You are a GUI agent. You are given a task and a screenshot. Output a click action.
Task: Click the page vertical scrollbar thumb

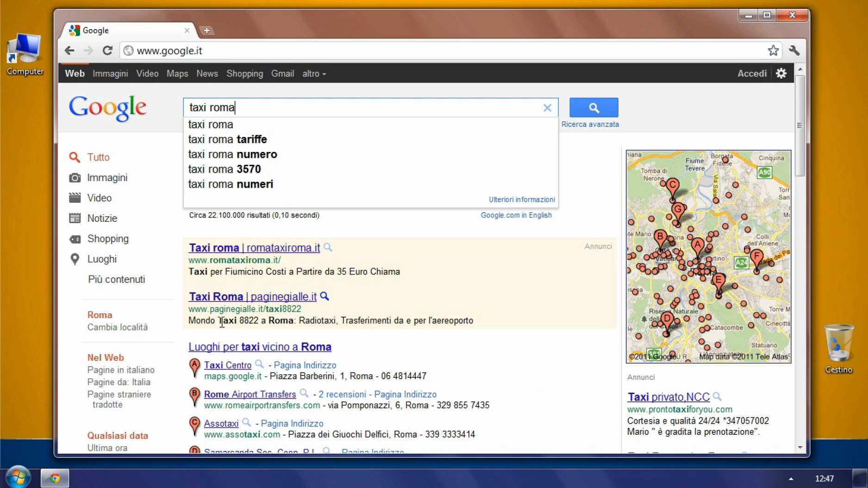click(x=800, y=125)
